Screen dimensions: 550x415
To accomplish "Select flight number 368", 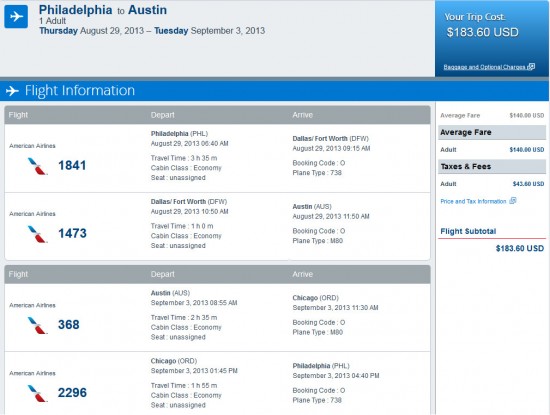I will [69, 324].
